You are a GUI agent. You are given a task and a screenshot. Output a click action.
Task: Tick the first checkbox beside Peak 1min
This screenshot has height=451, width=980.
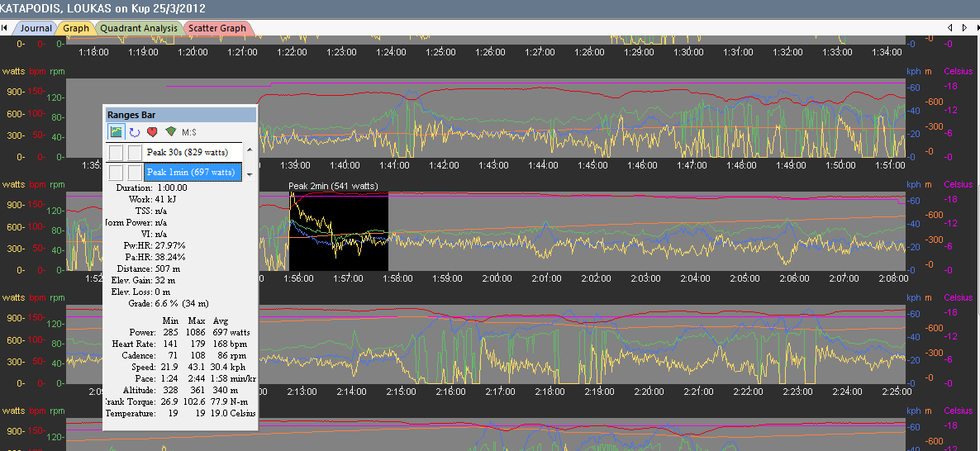[117, 172]
